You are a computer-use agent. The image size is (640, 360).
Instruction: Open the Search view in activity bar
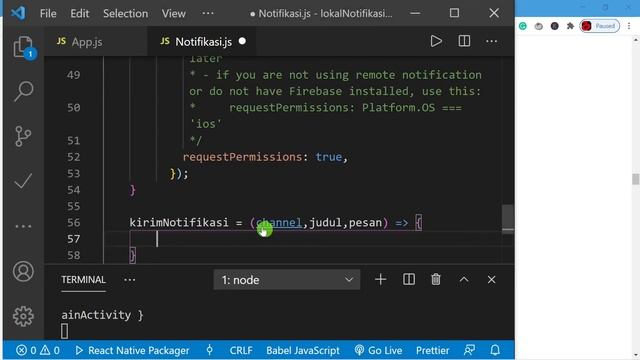coord(23,91)
